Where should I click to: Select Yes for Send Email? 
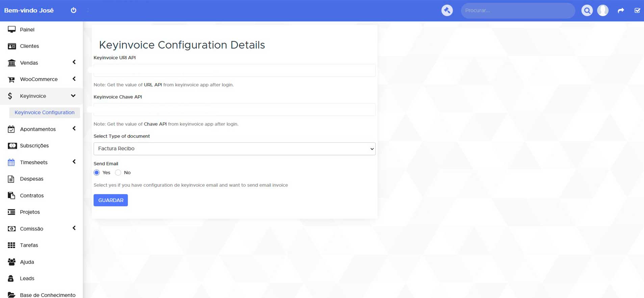97,172
